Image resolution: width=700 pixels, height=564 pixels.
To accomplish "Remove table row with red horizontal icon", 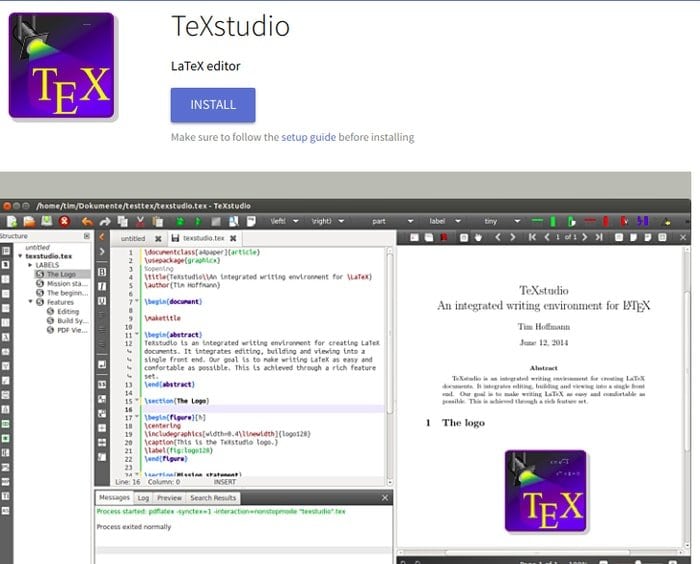I will click(x=590, y=221).
